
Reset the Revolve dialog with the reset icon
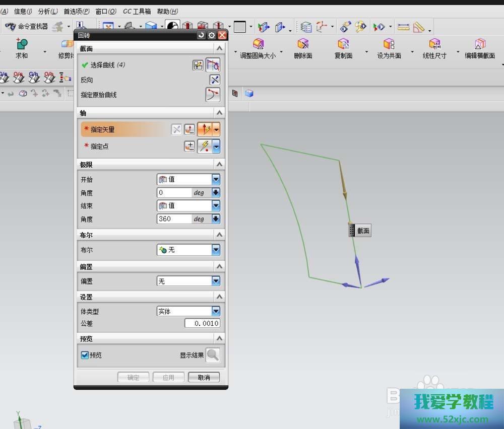[x=202, y=35]
